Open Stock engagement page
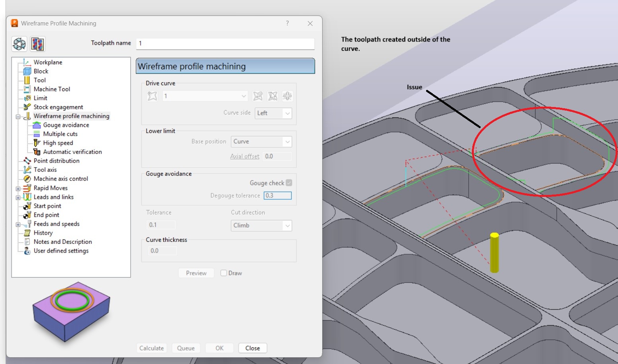 tap(58, 107)
